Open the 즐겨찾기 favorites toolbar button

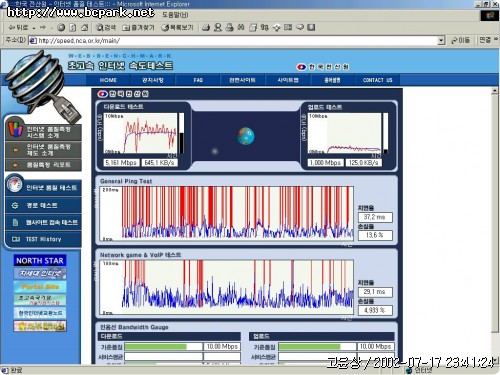(138, 28)
